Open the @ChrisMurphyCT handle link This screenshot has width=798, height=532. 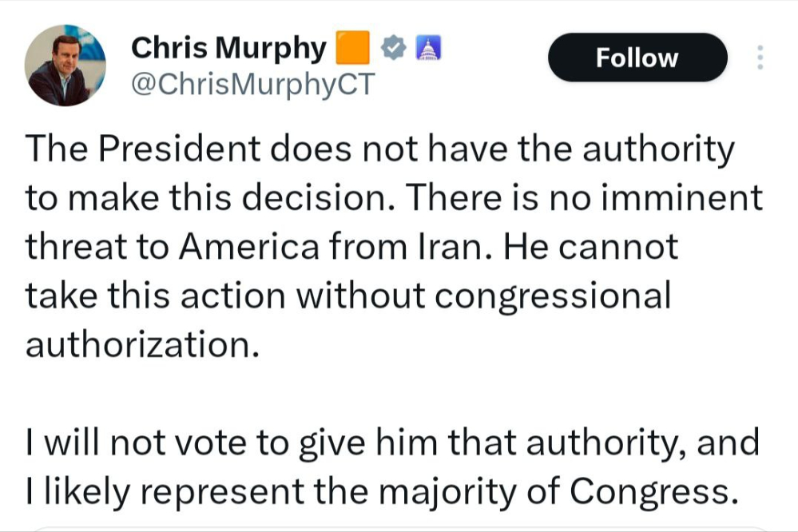tap(253, 84)
